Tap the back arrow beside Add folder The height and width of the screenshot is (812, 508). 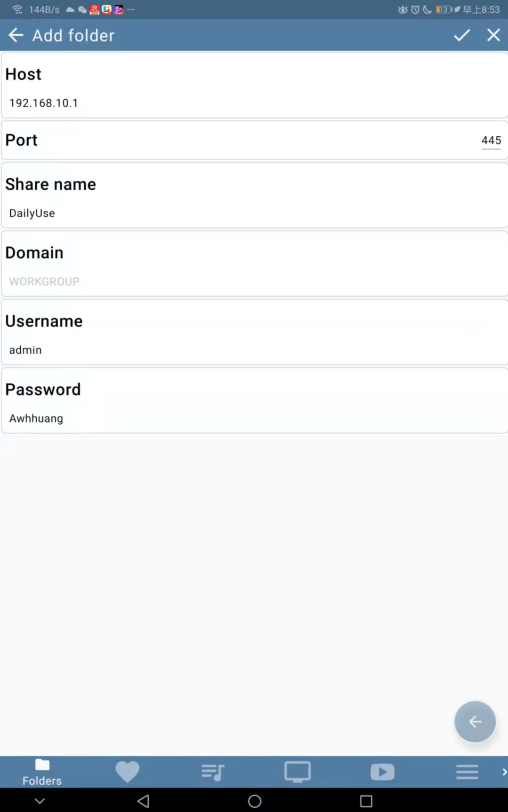coord(16,35)
